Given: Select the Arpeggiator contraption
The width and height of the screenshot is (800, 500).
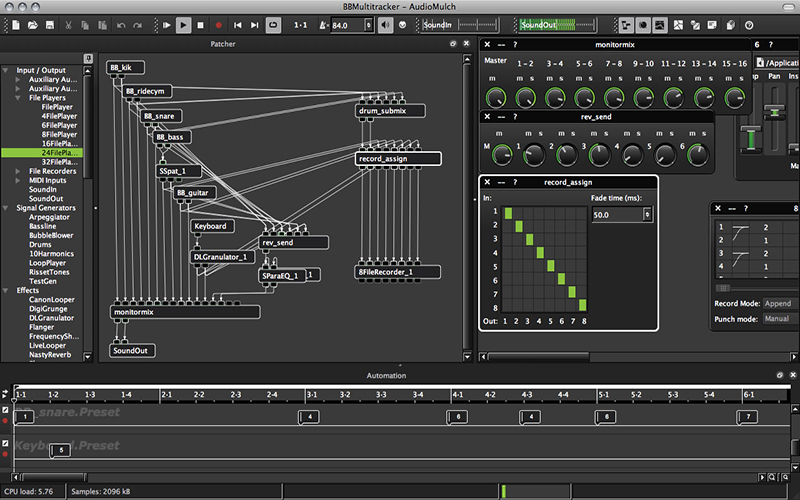Looking at the screenshot, I should [x=49, y=217].
